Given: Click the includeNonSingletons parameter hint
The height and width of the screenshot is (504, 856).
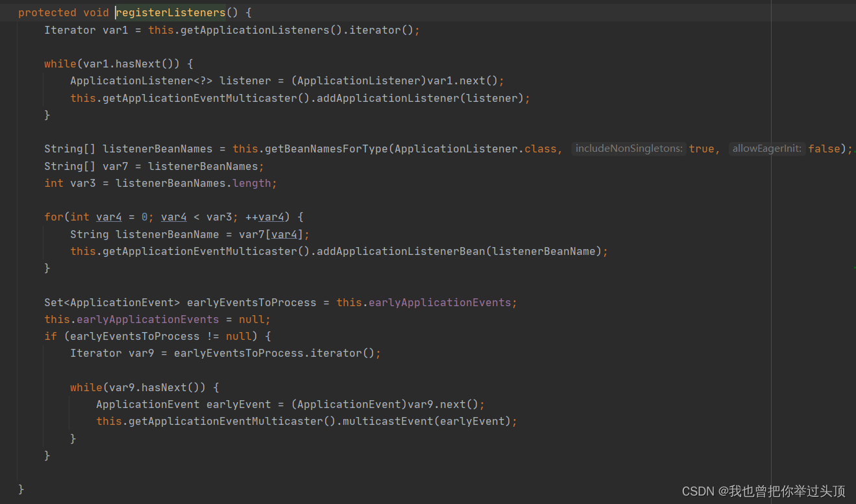Looking at the screenshot, I should [x=630, y=149].
